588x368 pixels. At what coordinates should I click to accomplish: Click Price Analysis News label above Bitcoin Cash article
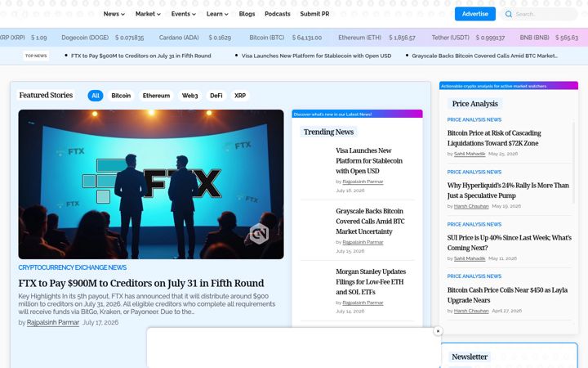click(x=474, y=276)
